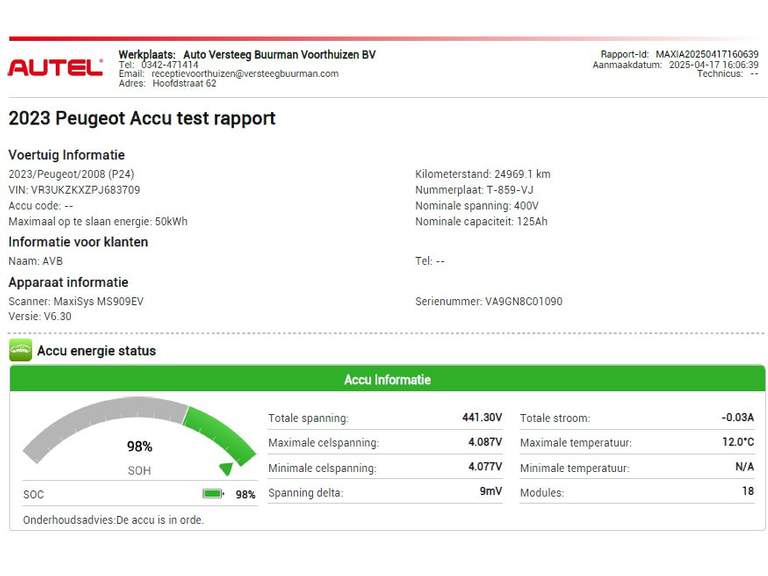Select the Maximale celspanning value 4.087V
768x576 pixels.
tap(484, 442)
